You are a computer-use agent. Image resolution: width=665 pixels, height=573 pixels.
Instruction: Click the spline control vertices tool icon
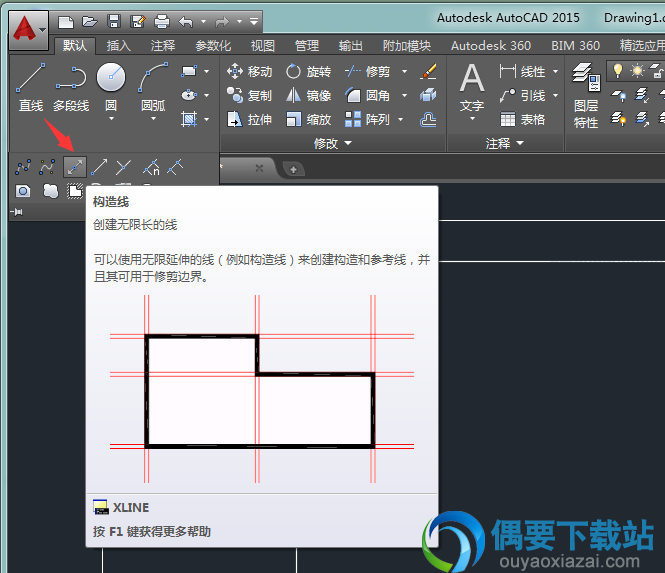click(x=47, y=167)
